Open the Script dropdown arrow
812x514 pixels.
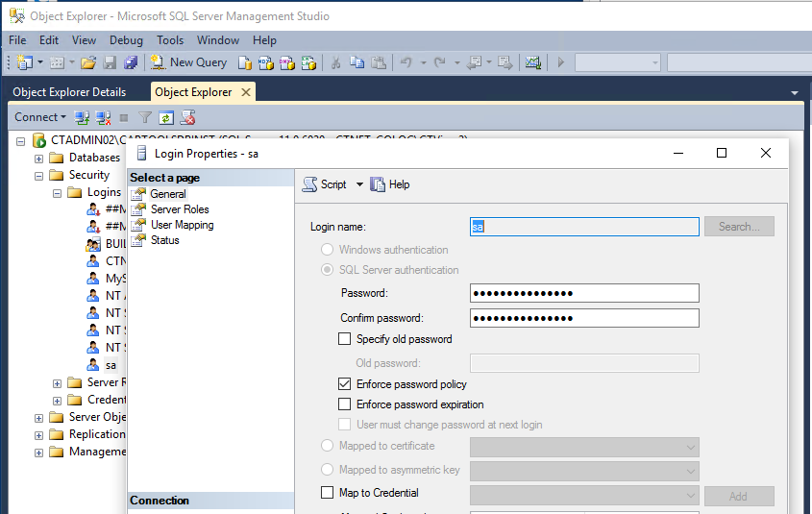point(359,184)
